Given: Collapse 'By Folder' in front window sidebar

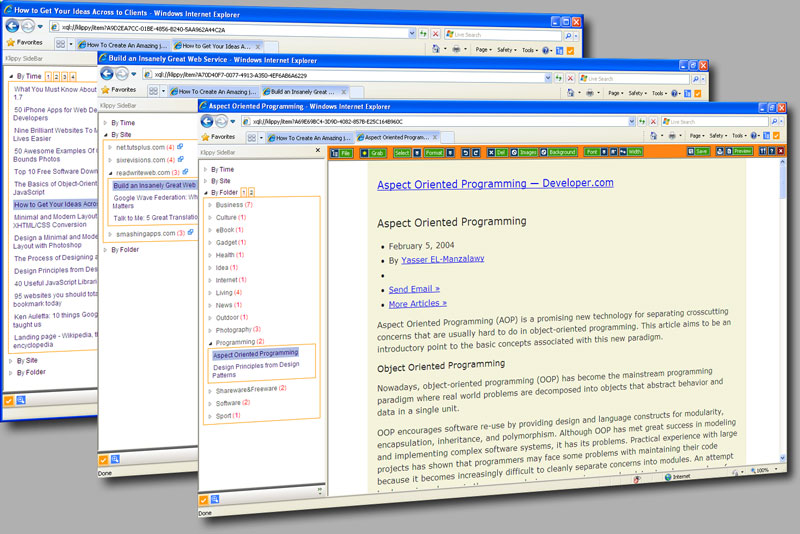Looking at the screenshot, I should coord(206,193).
